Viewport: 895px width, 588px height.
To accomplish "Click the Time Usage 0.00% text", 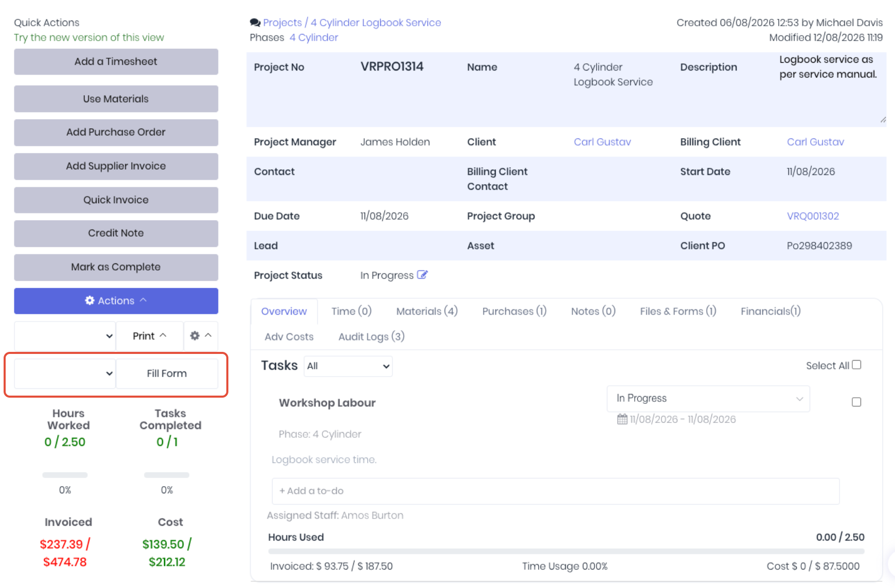I will pos(565,566).
